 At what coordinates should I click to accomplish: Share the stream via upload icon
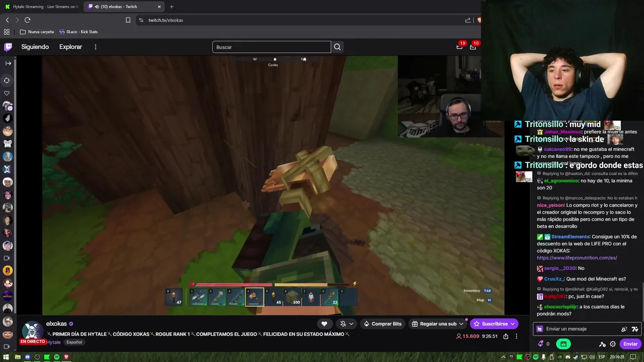(x=506, y=336)
